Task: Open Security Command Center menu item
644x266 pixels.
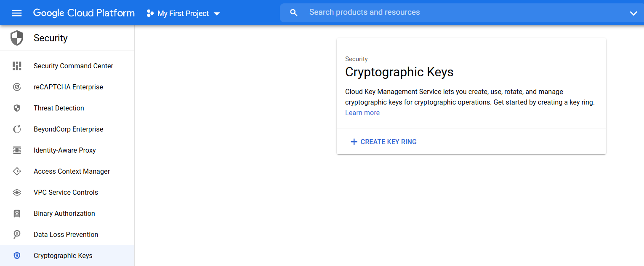Action: tap(67, 66)
